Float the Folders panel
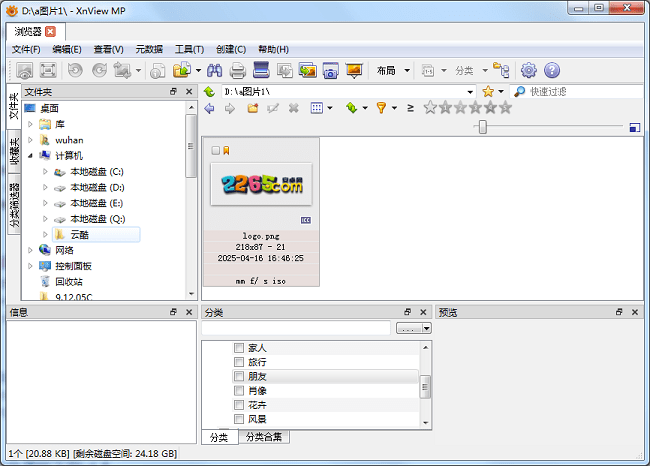 point(173,92)
